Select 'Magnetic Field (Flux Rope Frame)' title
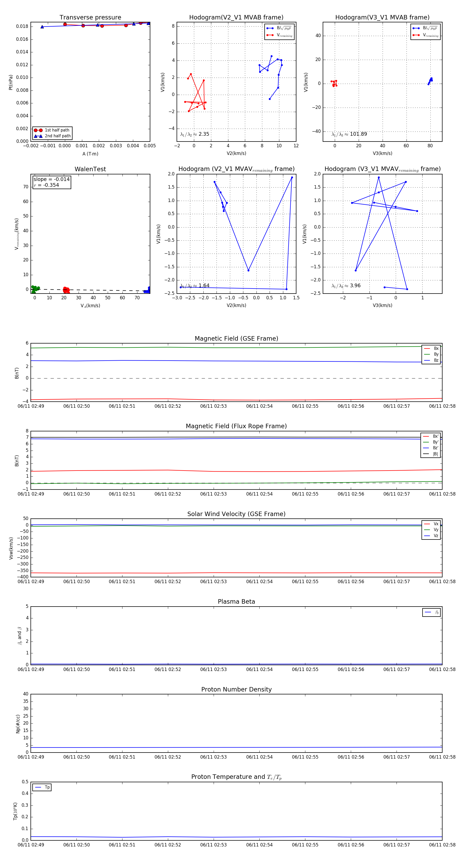 click(236, 426)
